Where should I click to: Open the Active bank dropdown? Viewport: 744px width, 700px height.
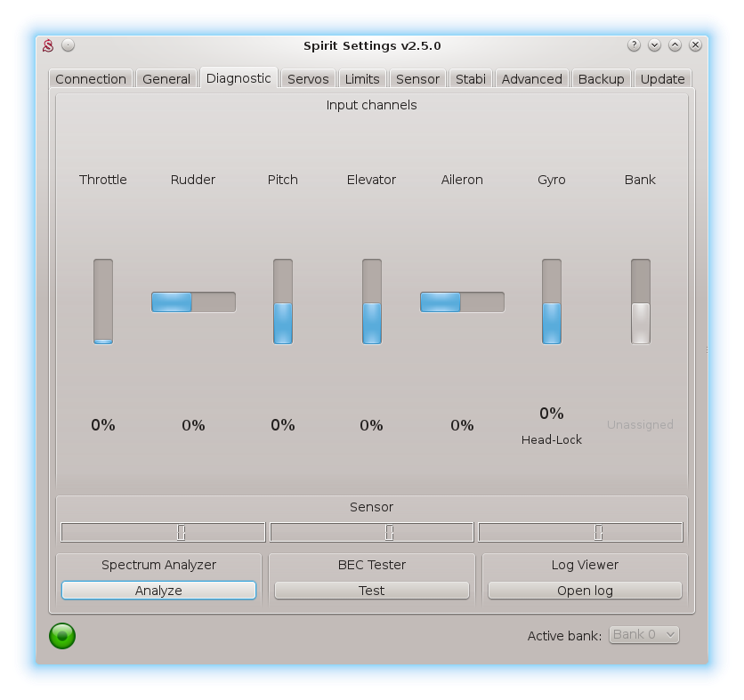point(643,635)
